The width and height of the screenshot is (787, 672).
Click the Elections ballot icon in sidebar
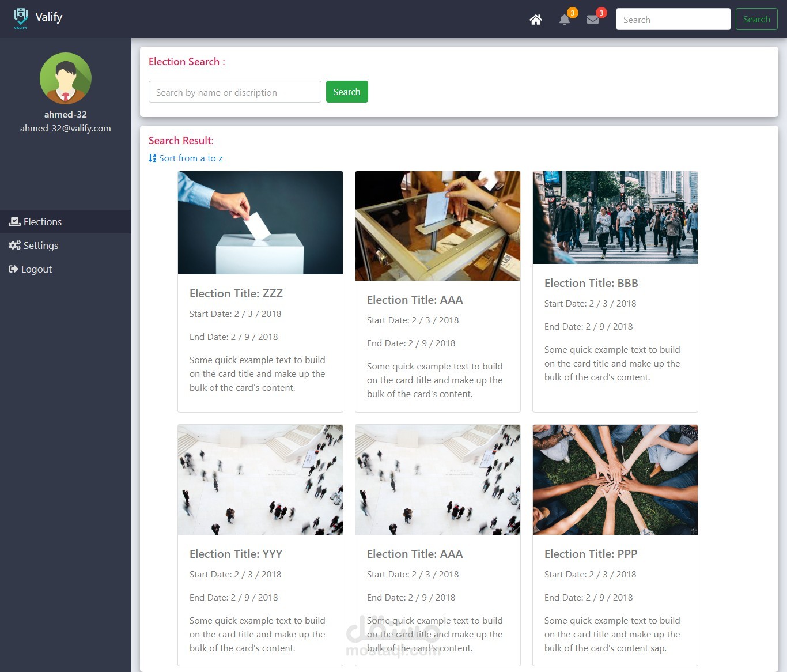pyautogui.click(x=14, y=221)
